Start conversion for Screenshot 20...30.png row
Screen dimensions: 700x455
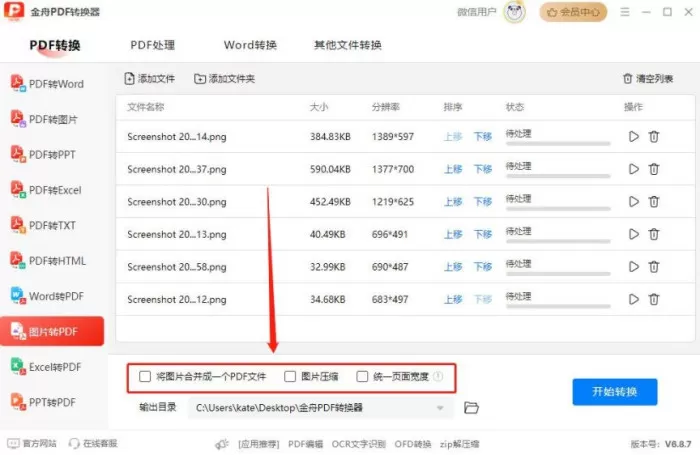click(x=633, y=201)
